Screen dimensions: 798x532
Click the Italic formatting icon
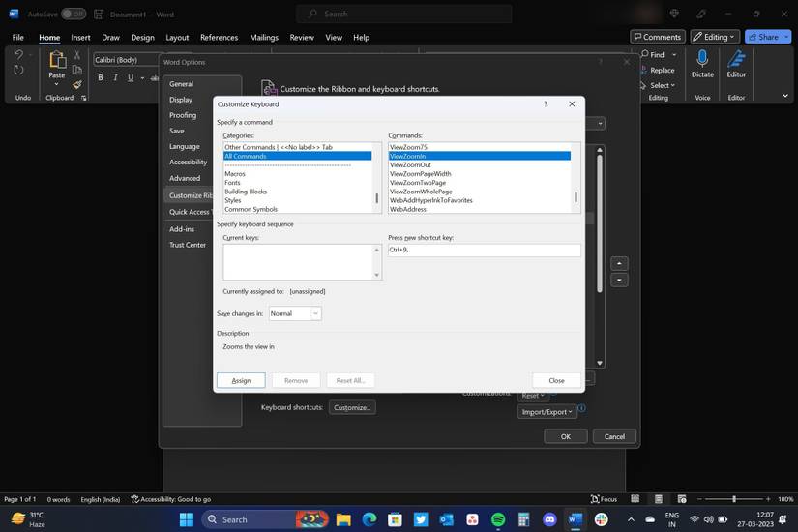click(x=114, y=77)
